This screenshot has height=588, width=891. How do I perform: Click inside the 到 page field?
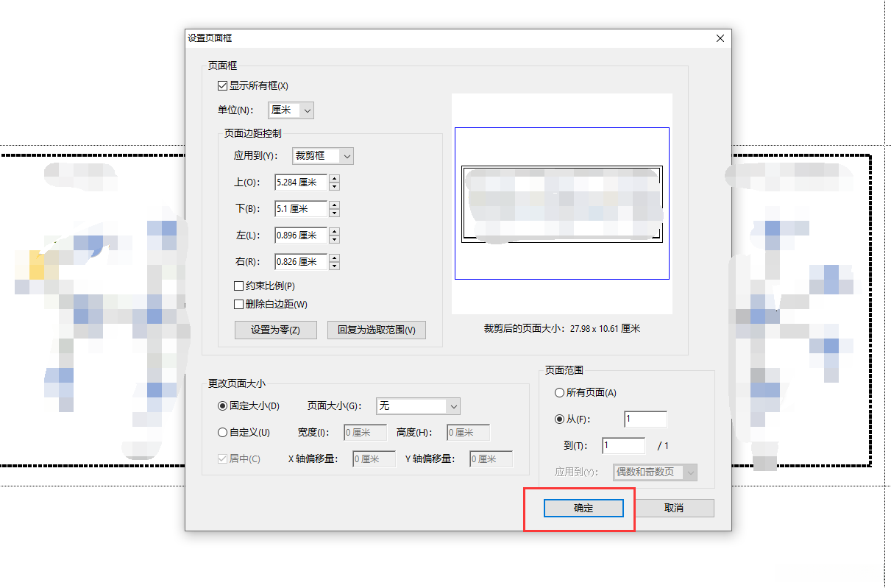pos(623,445)
